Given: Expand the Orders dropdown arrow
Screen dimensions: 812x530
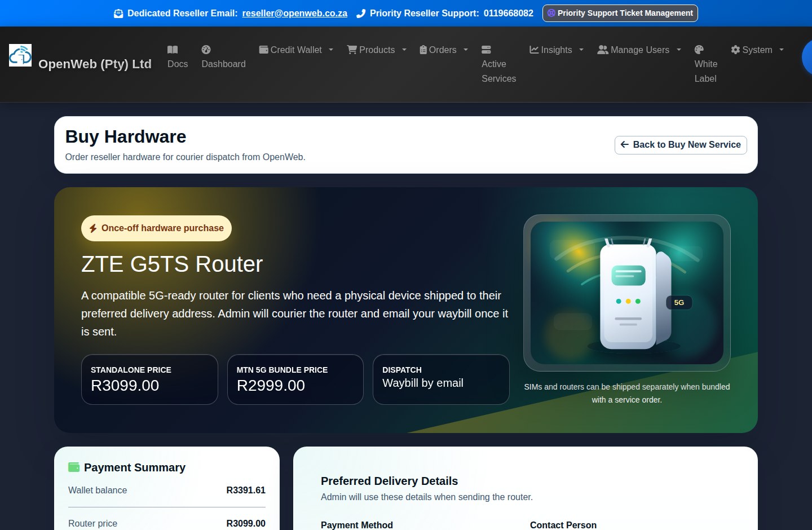Looking at the screenshot, I should point(466,50).
